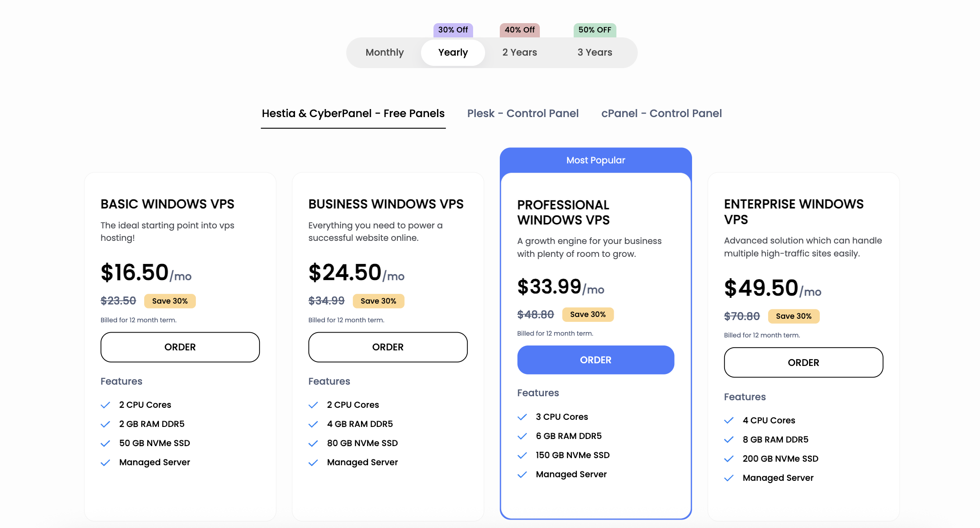Order the Basic Windows VPS plan
The image size is (980, 528).
tap(180, 347)
